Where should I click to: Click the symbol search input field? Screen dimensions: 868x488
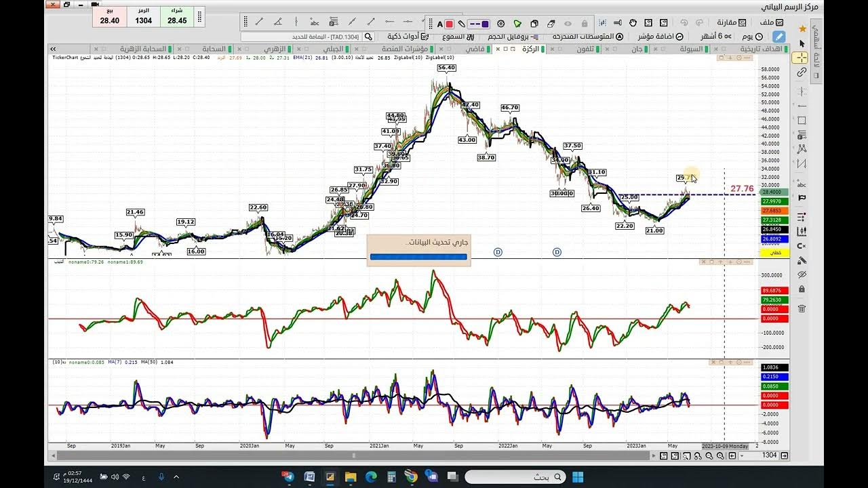301,37
